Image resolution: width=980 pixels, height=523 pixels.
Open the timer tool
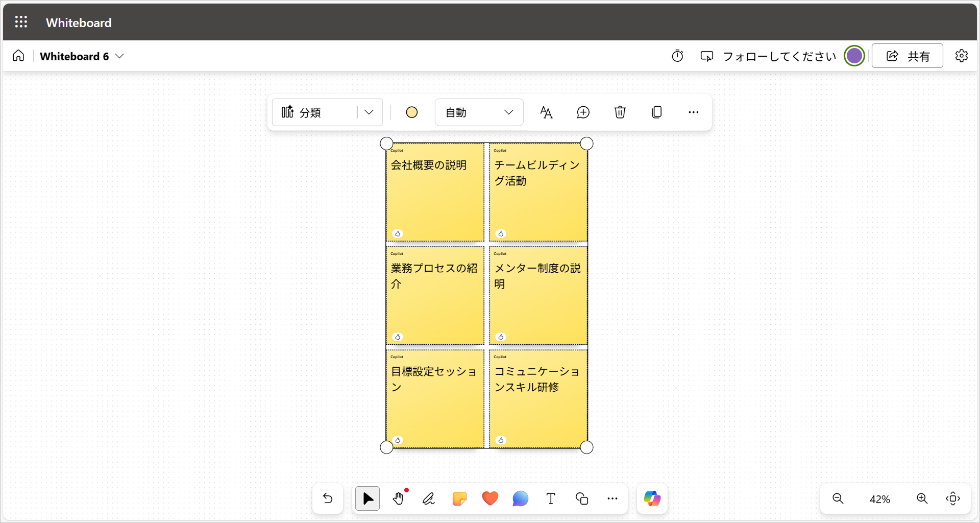(x=677, y=56)
